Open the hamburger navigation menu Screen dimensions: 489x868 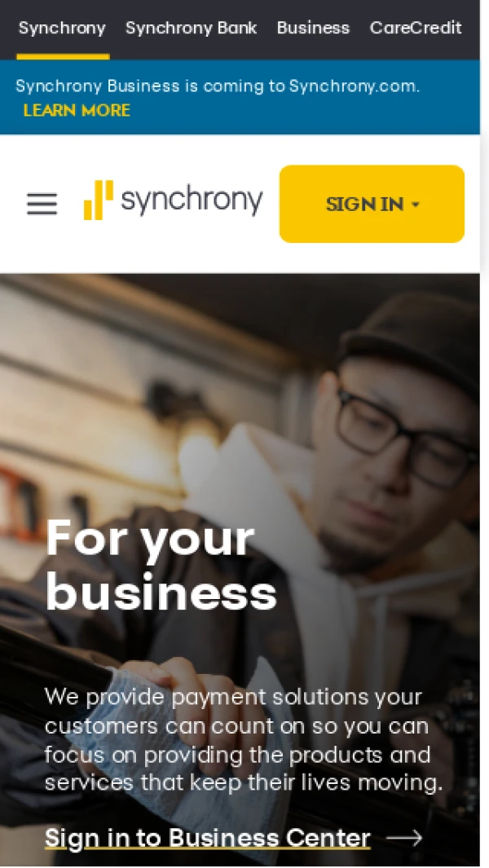(x=42, y=204)
